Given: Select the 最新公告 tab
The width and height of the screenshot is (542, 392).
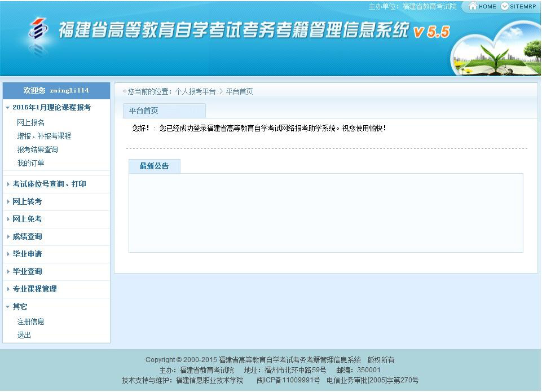Looking at the screenshot, I should 154,166.
